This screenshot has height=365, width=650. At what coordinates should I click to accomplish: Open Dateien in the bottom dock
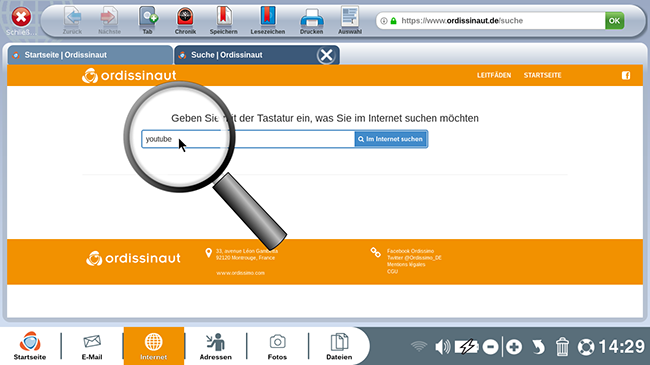tap(339, 346)
